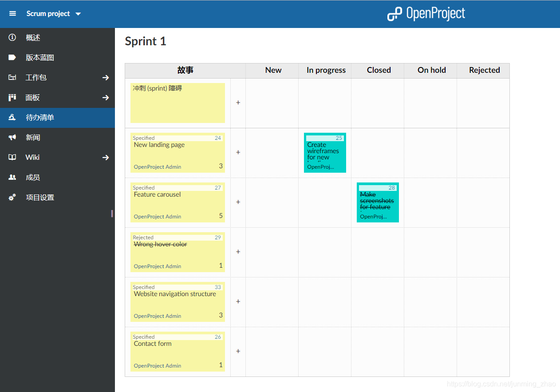Viewport: 560px width, 392px height.
Task: Click the Closed column header
Action: 379,70
